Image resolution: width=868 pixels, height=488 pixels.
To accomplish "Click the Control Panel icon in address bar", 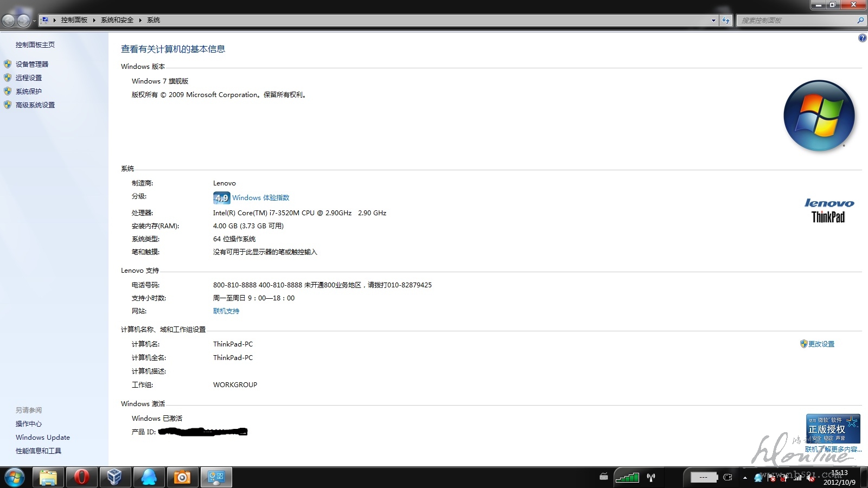I will [x=45, y=20].
